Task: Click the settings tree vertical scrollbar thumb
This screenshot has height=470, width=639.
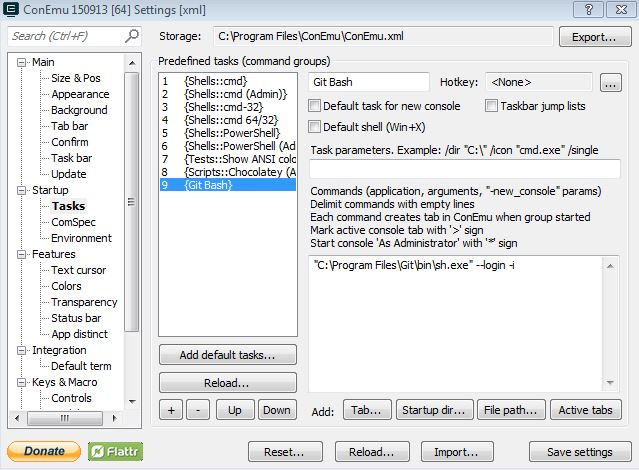Action: point(131,202)
